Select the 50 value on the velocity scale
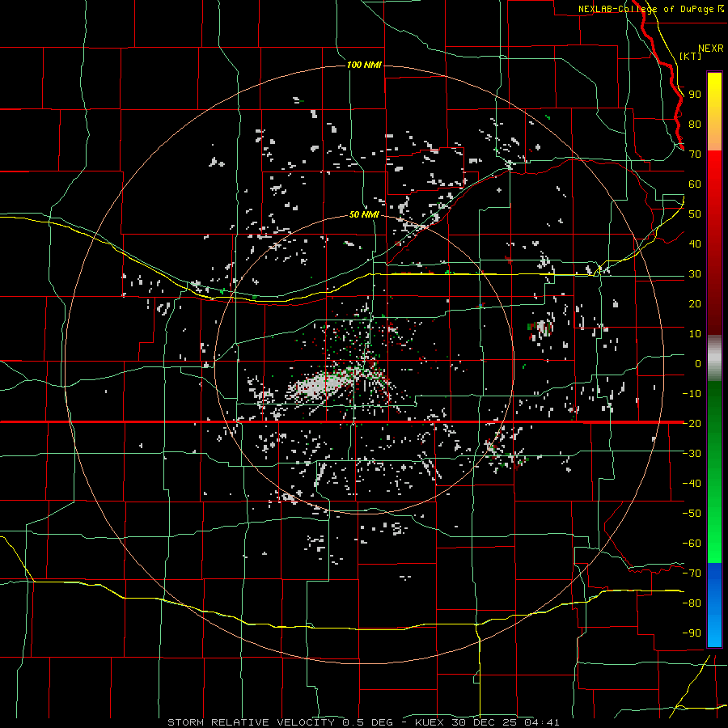This screenshot has height=728, width=728. [695, 214]
